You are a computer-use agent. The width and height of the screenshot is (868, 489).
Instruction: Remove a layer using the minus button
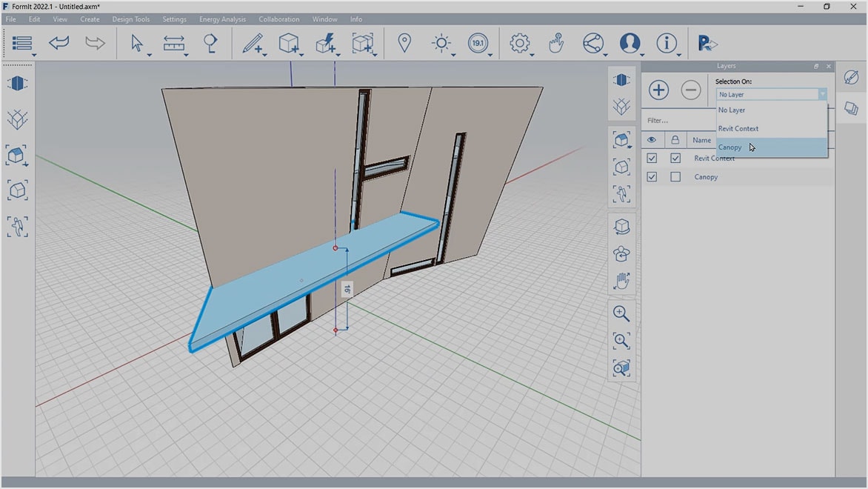tap(691, 90)
